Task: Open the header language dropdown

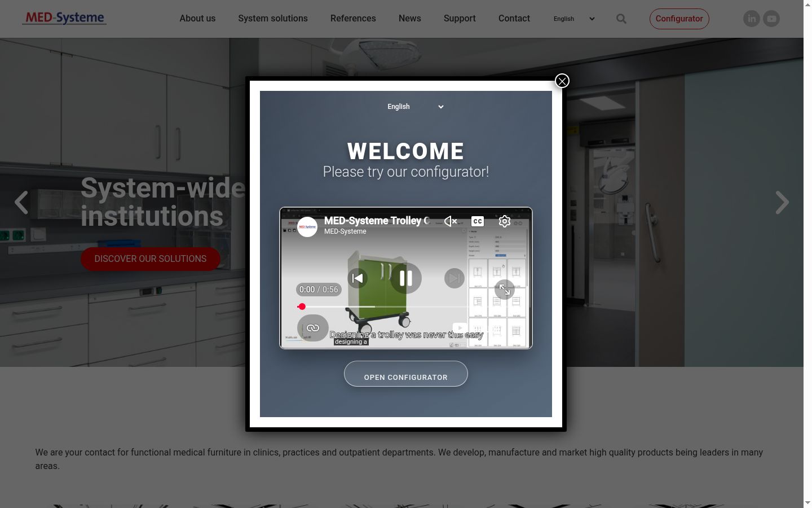Action: pyautogui.click(x=574, y=19)
